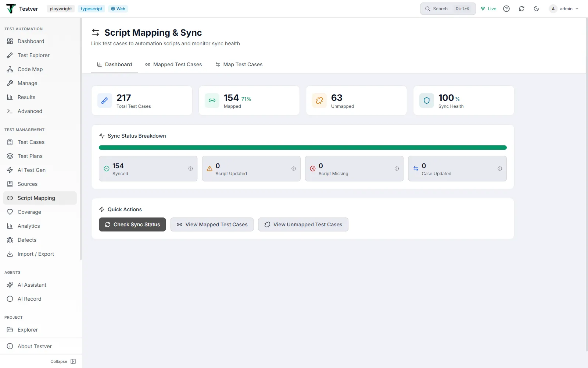Click the Sources book icon
Viewport: 588px width, 368px height.
[10, 184]
